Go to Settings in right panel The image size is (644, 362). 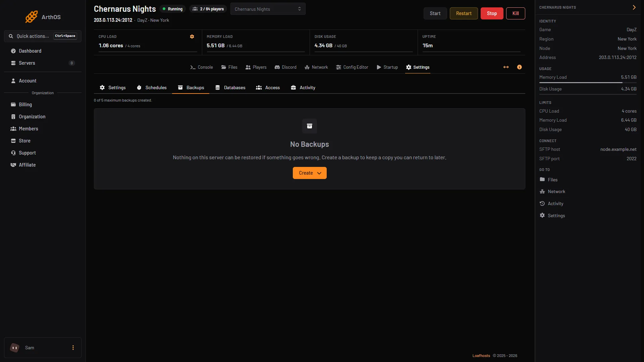point(552,216)
